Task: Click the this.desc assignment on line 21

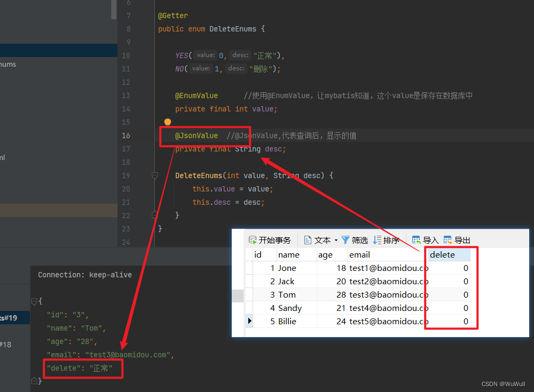Action: click(x=228, y=202)
